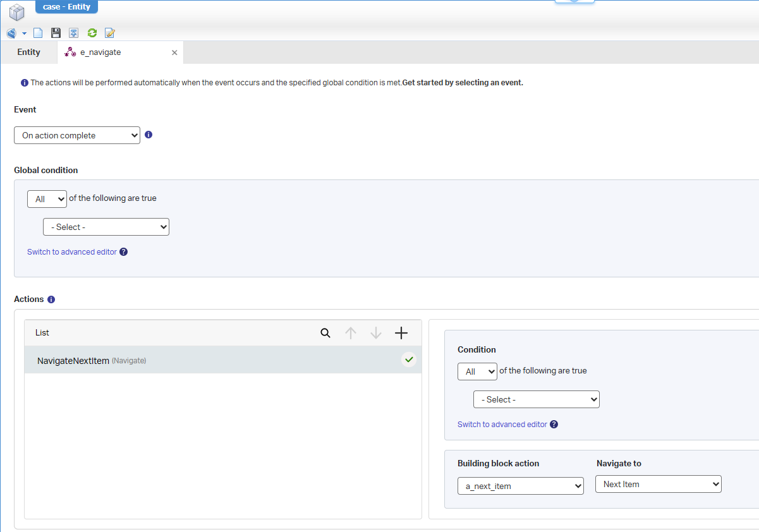Click info icon beside Actions heading
This screenshot has width=759, height=532.
point(51,299)
